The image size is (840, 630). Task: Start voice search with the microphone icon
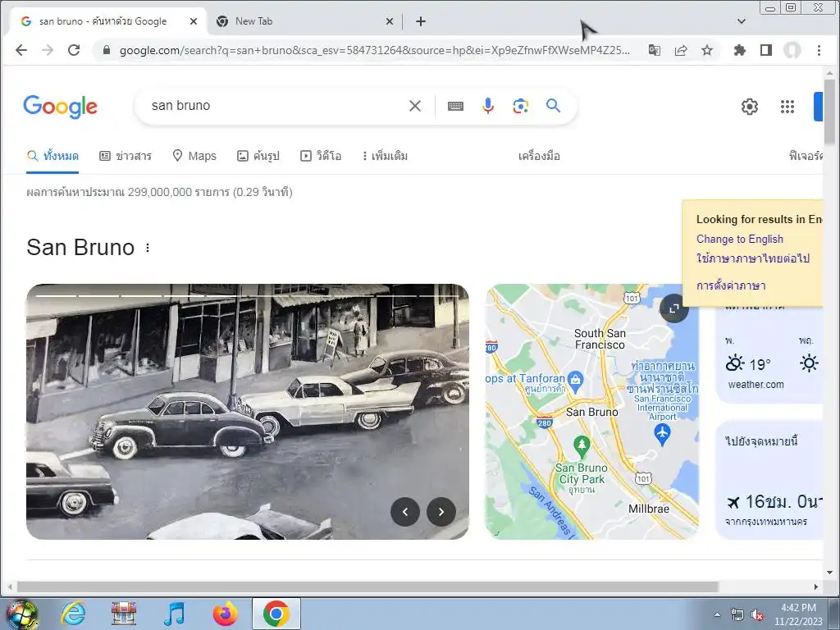(487, 106)
